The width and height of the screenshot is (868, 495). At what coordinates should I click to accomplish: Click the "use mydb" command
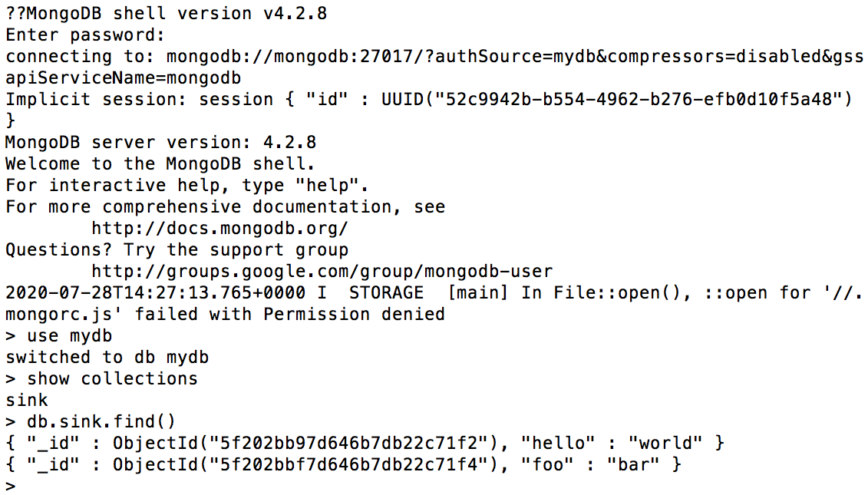point(68,335)
